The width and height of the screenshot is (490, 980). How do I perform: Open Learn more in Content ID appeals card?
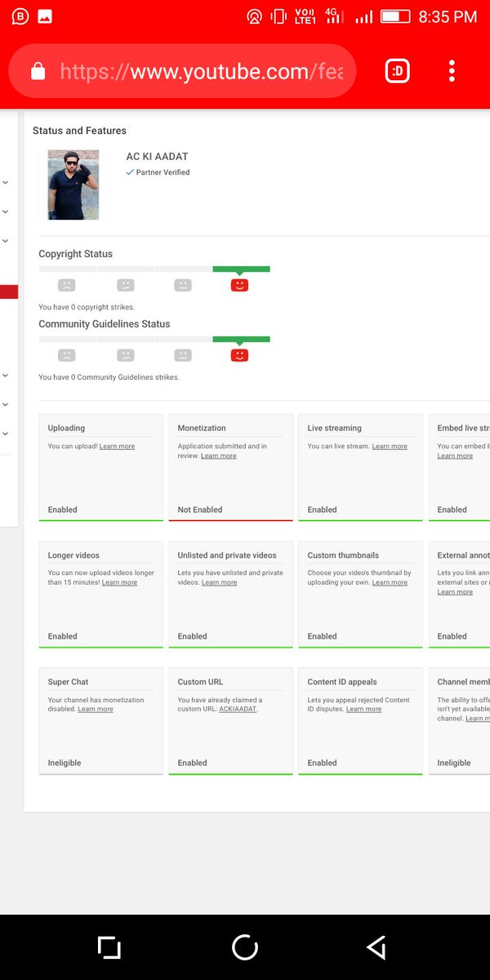point(363,709)
